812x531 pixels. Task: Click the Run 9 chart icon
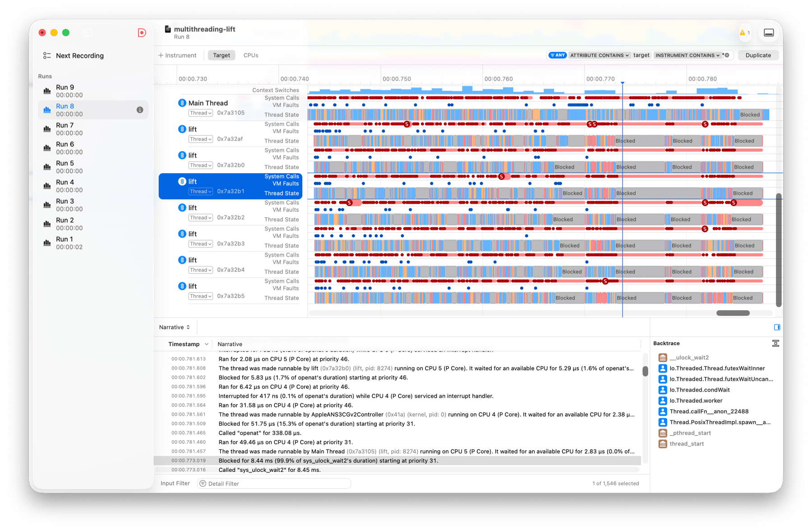point(47,91)
